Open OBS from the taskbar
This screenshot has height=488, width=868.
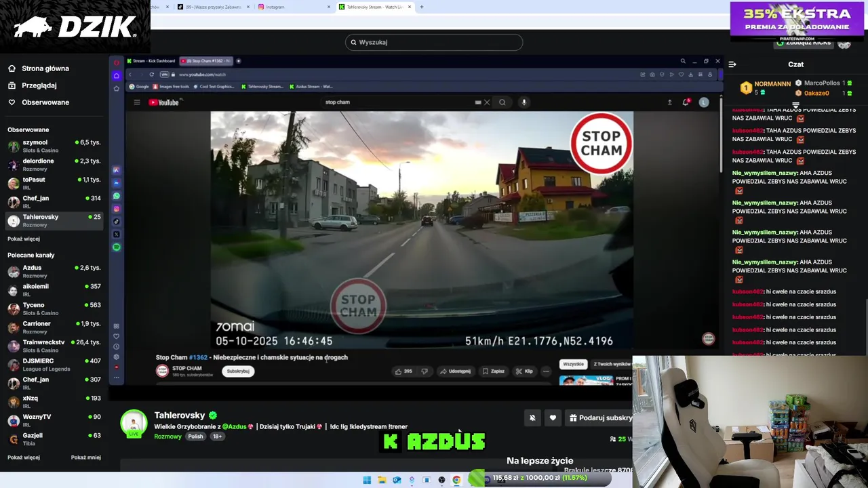tap(441, 480)
